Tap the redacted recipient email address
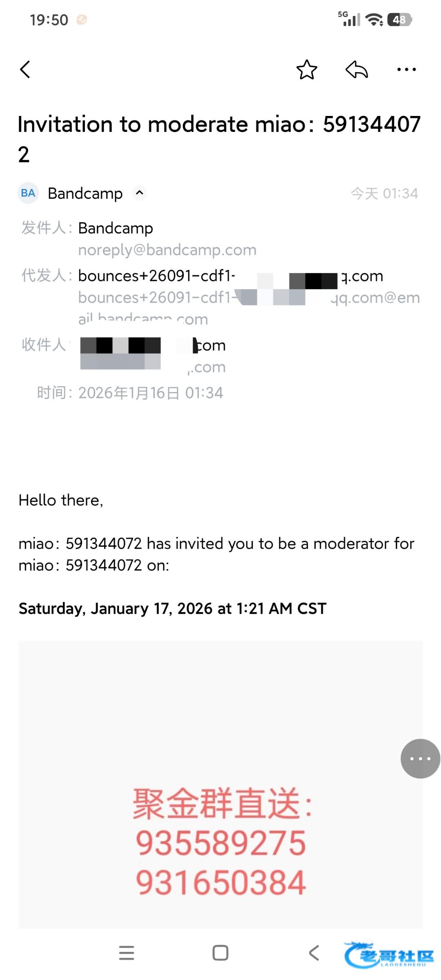 click(152, 346)
